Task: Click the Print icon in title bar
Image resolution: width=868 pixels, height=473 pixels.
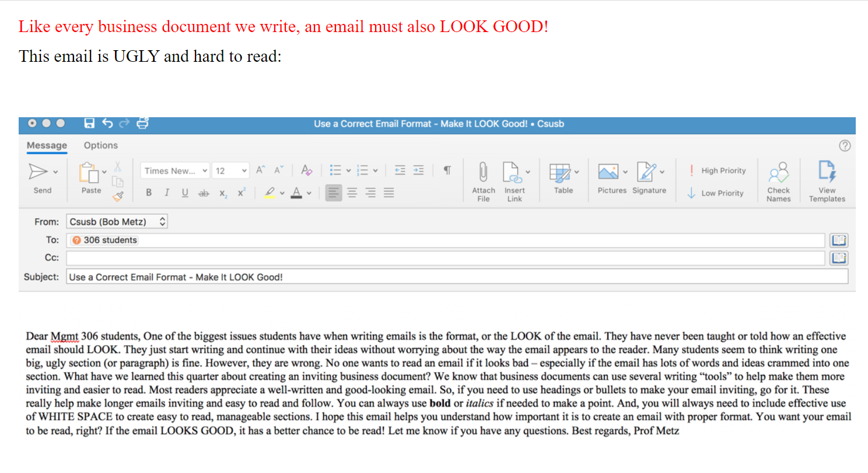Action: pyautogui.click(x=142, y=123)
